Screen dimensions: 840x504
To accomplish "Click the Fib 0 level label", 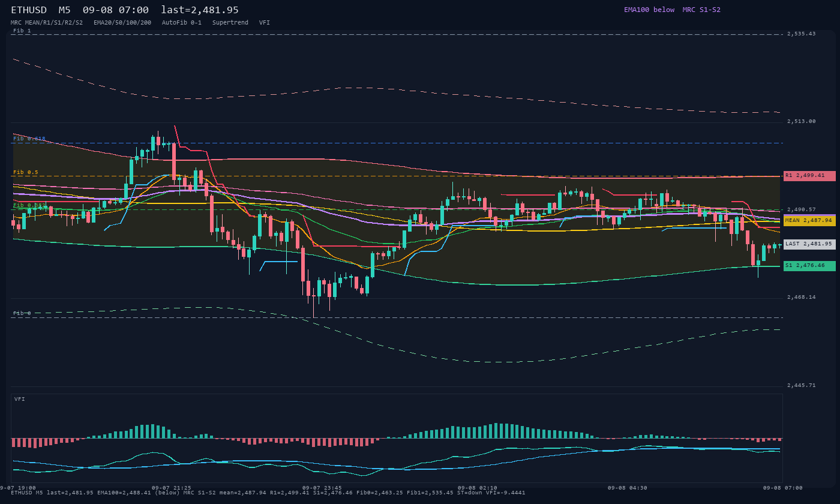I will 22,313.
